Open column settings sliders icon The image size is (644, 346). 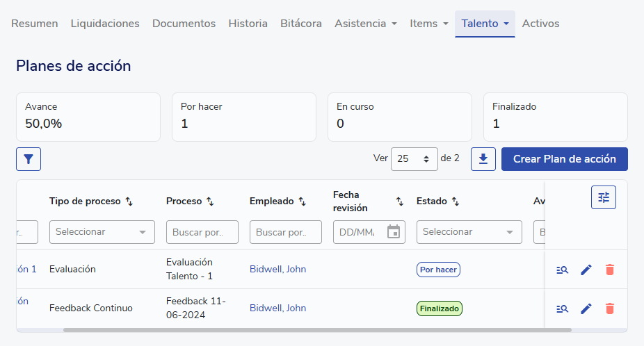click(x=603, y=197)
